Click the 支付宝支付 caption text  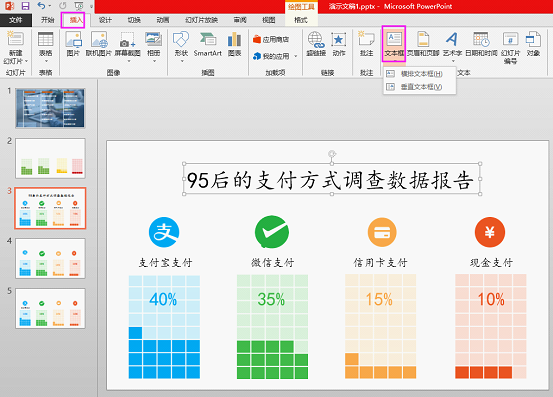(165, 263)
